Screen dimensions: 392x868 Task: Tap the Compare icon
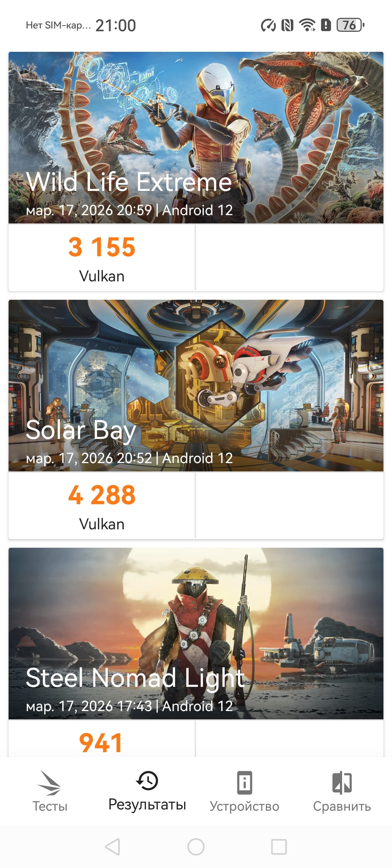click(342, 782)
